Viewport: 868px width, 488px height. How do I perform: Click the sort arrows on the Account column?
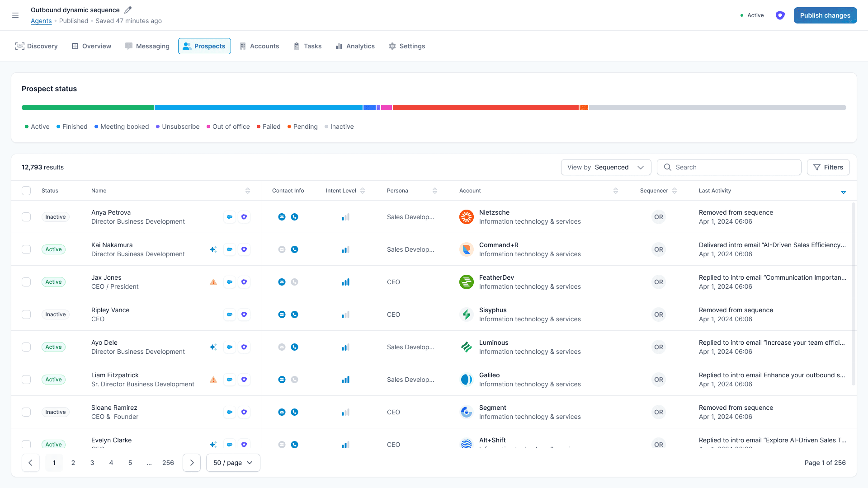[x=616, y=190]
